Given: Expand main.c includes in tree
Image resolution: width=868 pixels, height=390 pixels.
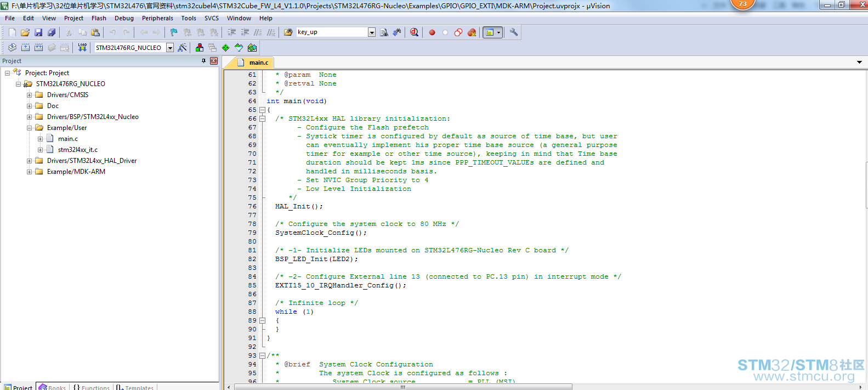Looking at the screenshot, I should pyautogui.click(x=41, y=139).
